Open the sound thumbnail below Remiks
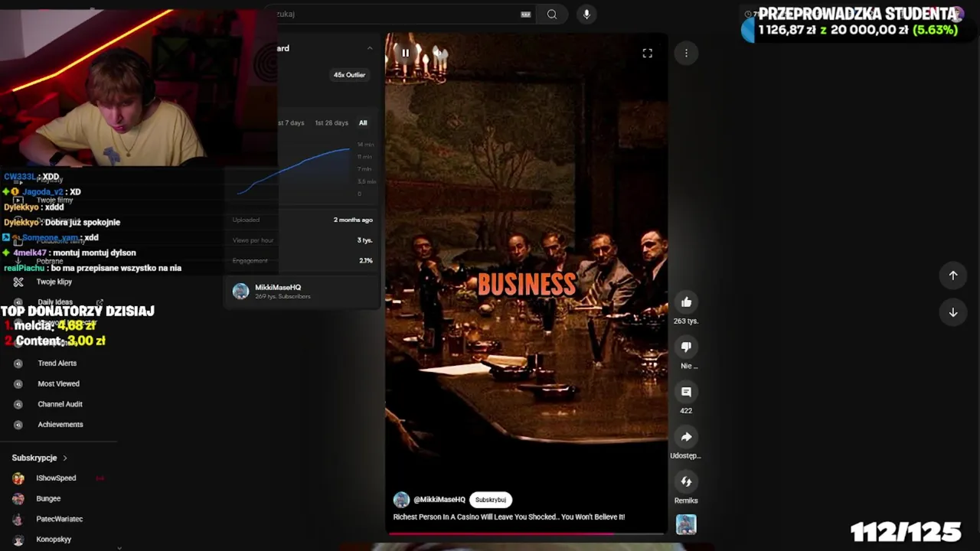980x551 pixels. [686, 524]
